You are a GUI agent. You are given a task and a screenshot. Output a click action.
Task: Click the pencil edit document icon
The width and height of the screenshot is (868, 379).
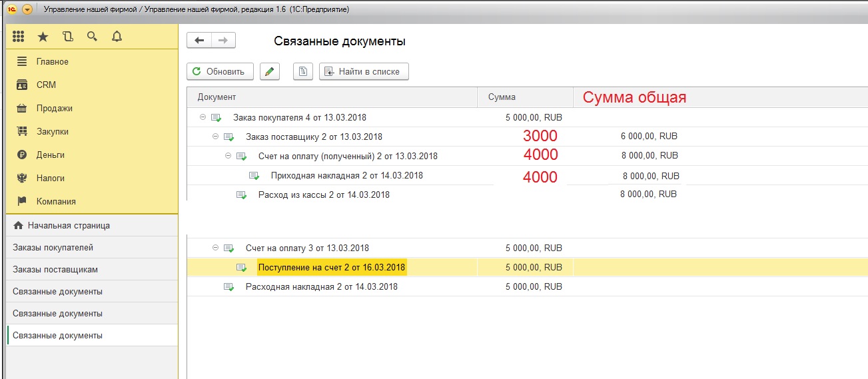tap(269, 72)
